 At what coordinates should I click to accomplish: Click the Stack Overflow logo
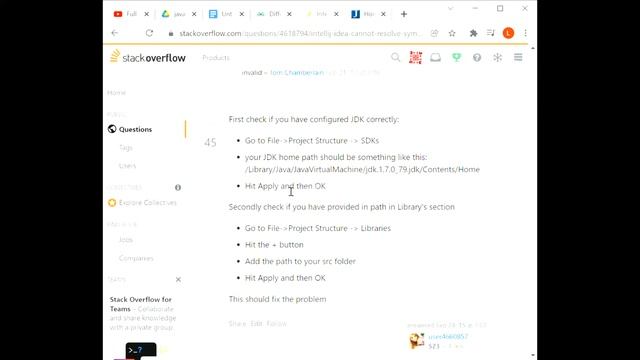pos(148,57)
